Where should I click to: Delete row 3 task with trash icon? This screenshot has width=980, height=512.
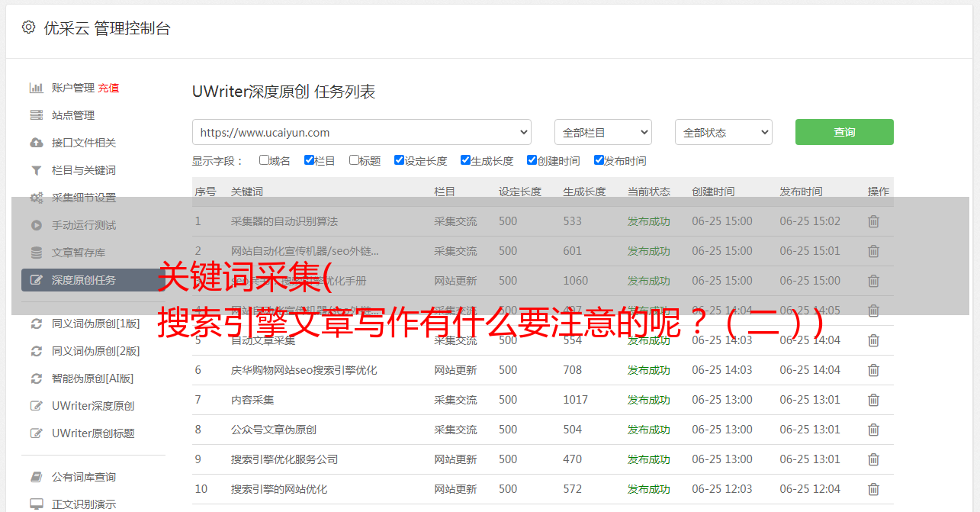(x=874, y=281)
